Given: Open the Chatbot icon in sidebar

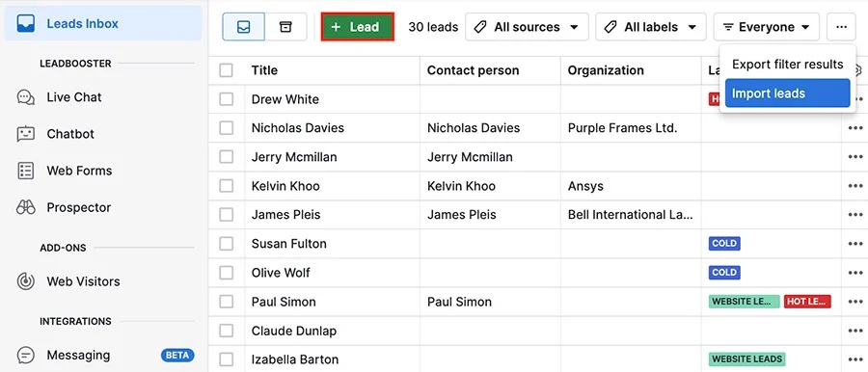Looking at the screenshot, I should pyautogui.click(x=25, y=134).
